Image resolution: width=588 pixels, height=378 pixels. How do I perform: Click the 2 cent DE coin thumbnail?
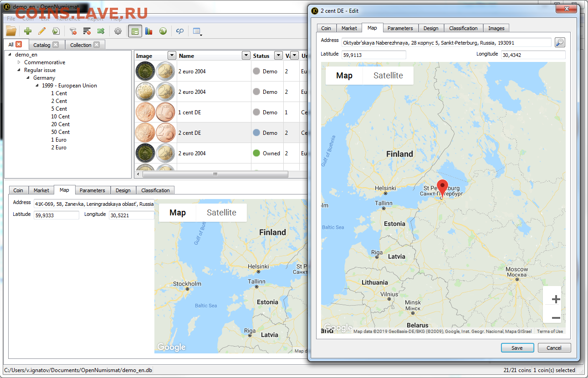(x=155, y=133)
